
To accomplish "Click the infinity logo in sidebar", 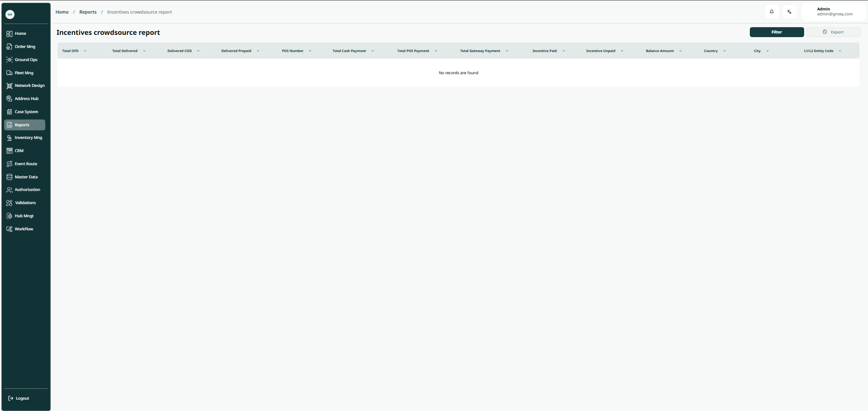I will tap(10, 14).
